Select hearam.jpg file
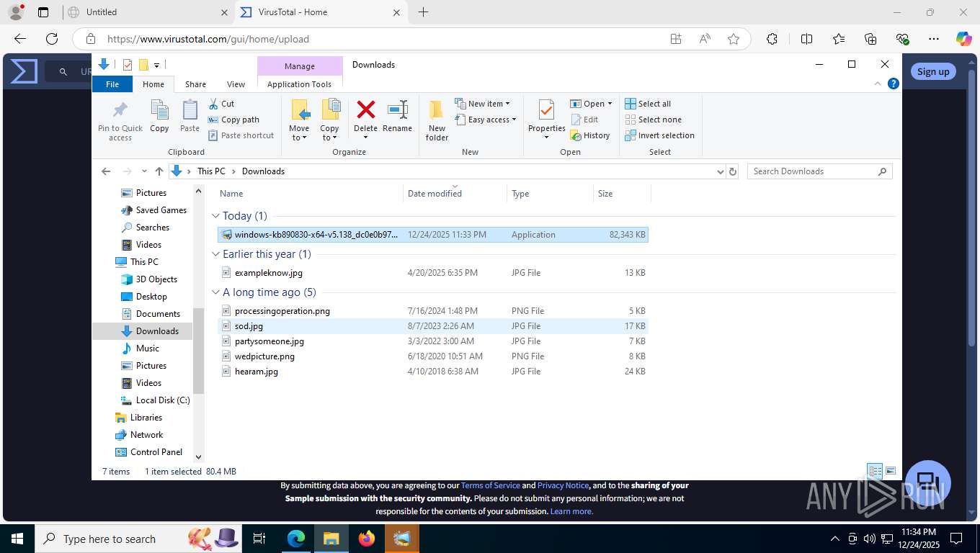 [x=433, y=372]
